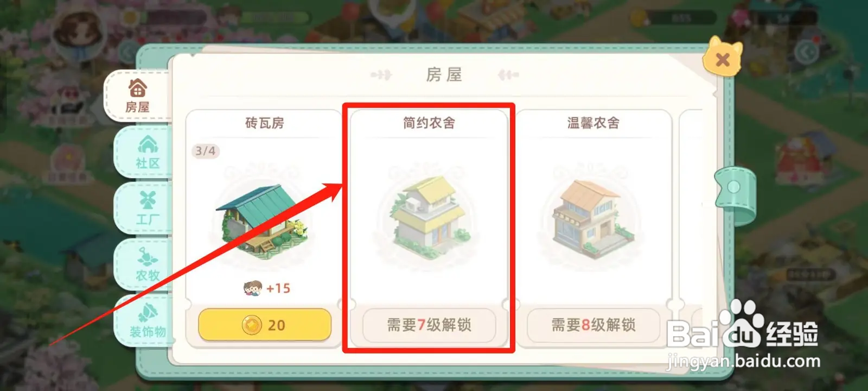Viewport: 868px width, 391px height.
Task: Tap the gold coin icon on price button
Action: coord(252,325)
